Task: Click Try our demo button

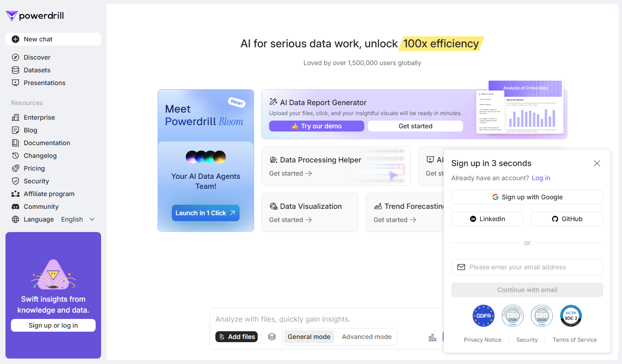Action: tap(316, 126)
